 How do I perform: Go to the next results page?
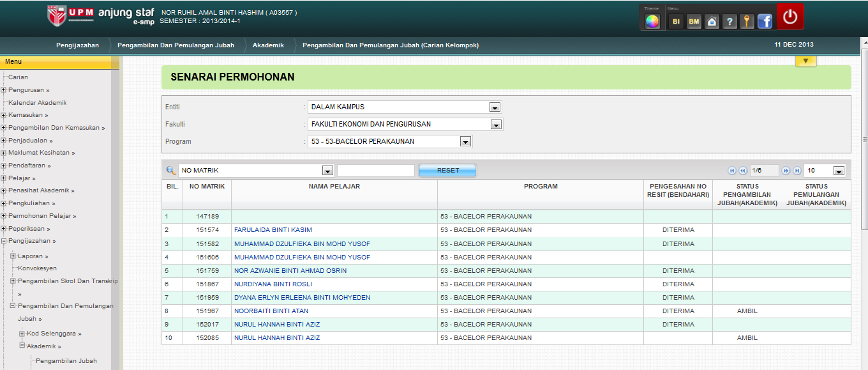786,171
